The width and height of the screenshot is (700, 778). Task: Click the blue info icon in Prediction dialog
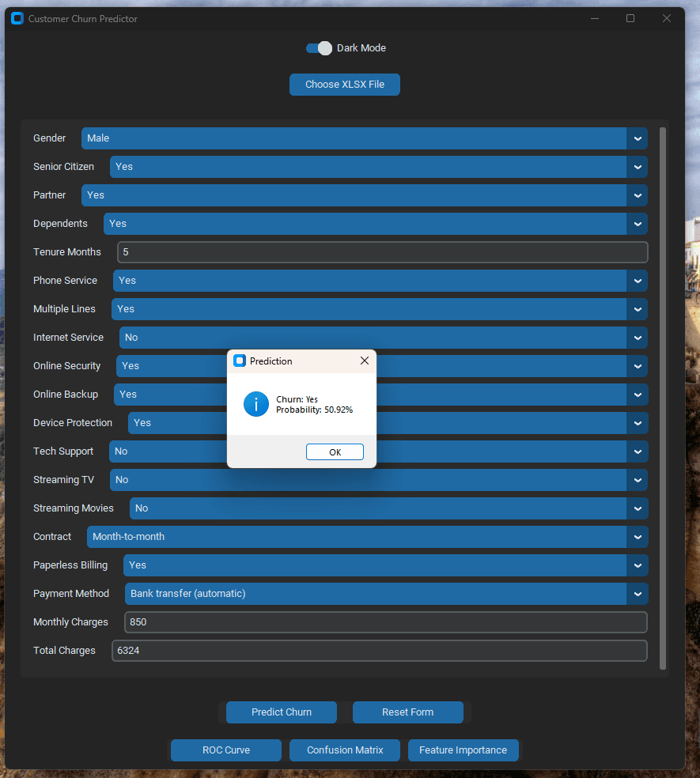(x=256, y=404)
